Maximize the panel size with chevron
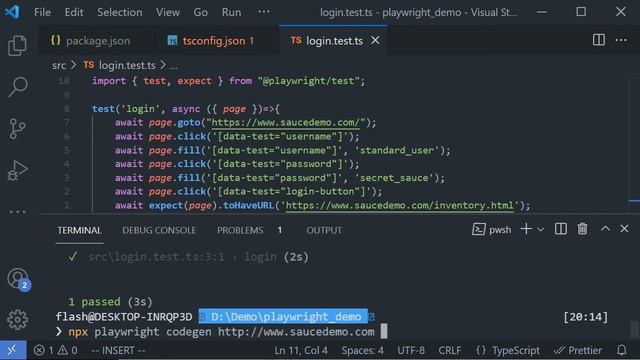 (605, 229)
